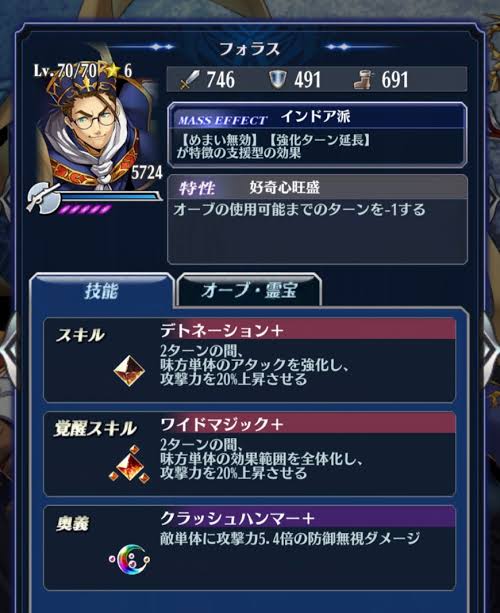Screen dimensions: 500x613
Task: Click the クラッシュハンマー+ crescent moon icon
Action: 129,559
